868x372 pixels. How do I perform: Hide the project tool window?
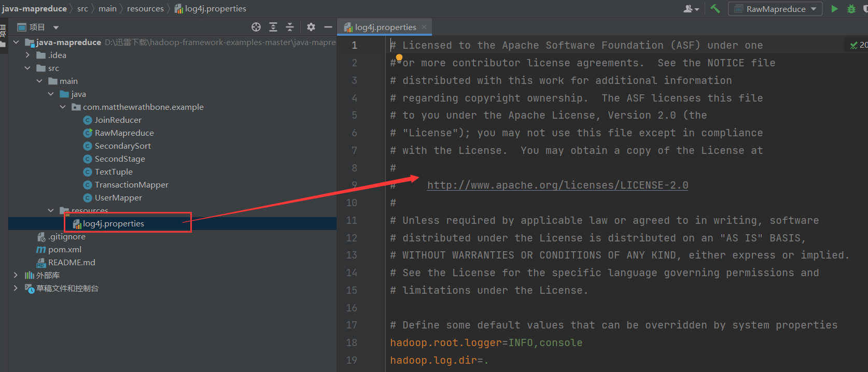click(328, 27)
